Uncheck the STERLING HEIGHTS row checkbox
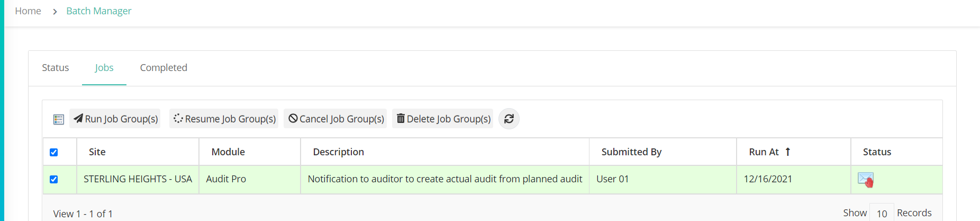The image size is (980, 221). (x=54, y=179)
